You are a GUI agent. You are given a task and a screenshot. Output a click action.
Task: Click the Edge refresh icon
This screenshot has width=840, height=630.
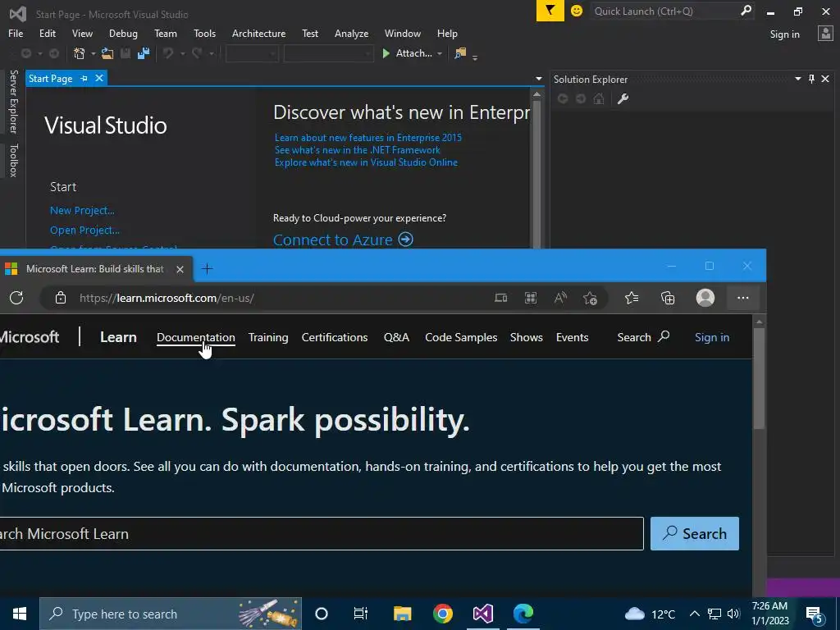click(x=16, y=297)
